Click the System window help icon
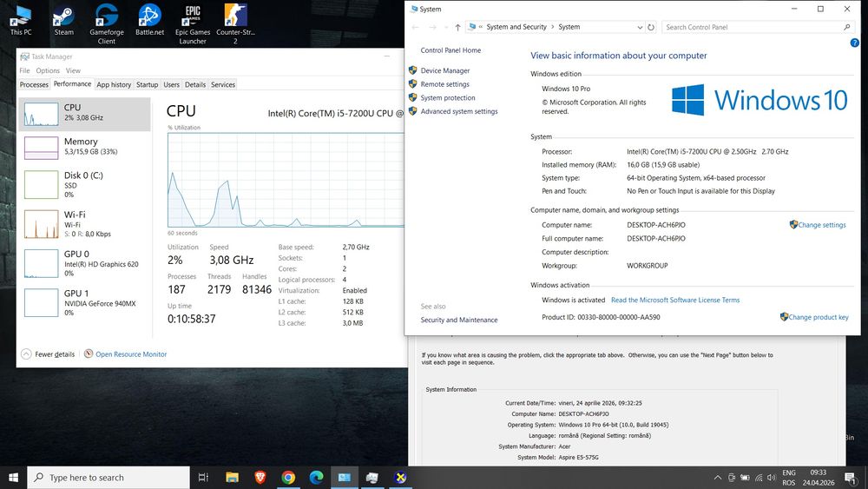The height and width of the screenshot is (489, 868). pyautogui.click(x=855, y=43)
